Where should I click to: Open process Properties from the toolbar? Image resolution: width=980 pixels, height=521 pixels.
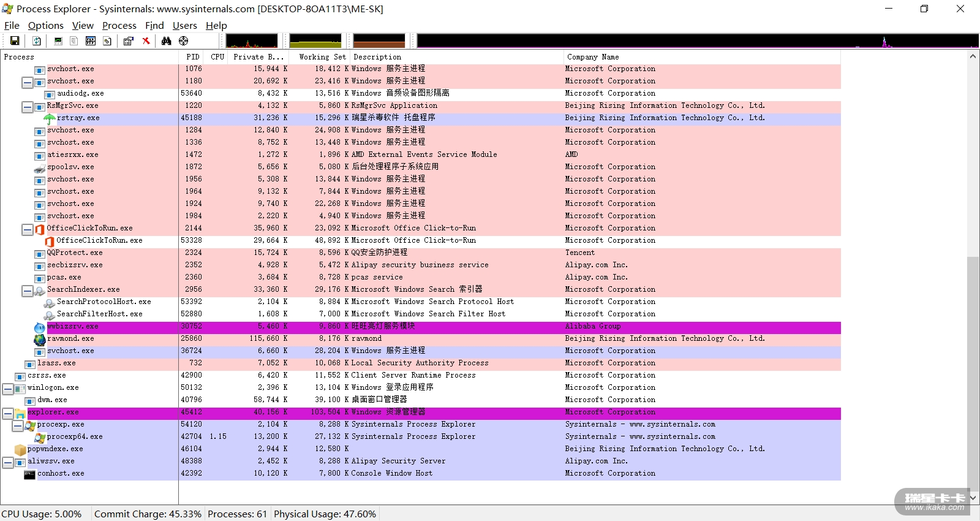[x=128, y=41]
